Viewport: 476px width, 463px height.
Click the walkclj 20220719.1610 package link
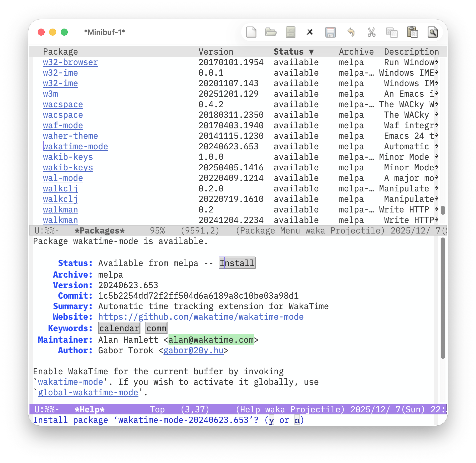coord(60,199)
